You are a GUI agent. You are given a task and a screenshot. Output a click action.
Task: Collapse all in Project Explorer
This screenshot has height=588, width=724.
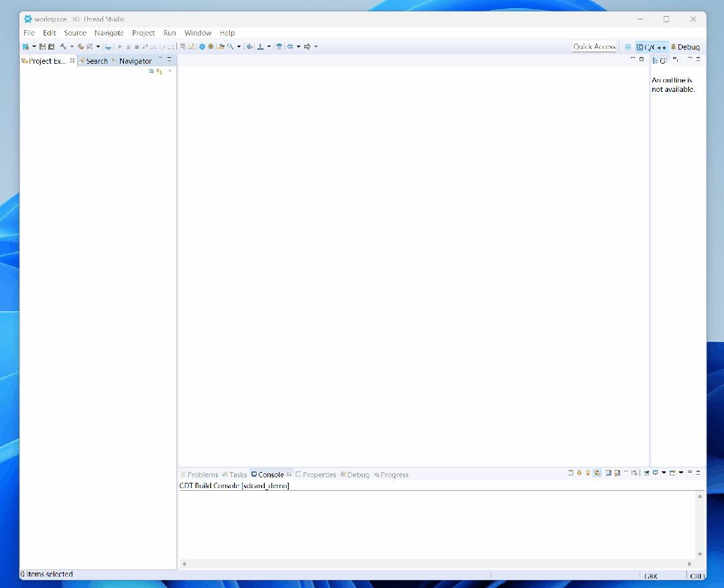[152, 71]
